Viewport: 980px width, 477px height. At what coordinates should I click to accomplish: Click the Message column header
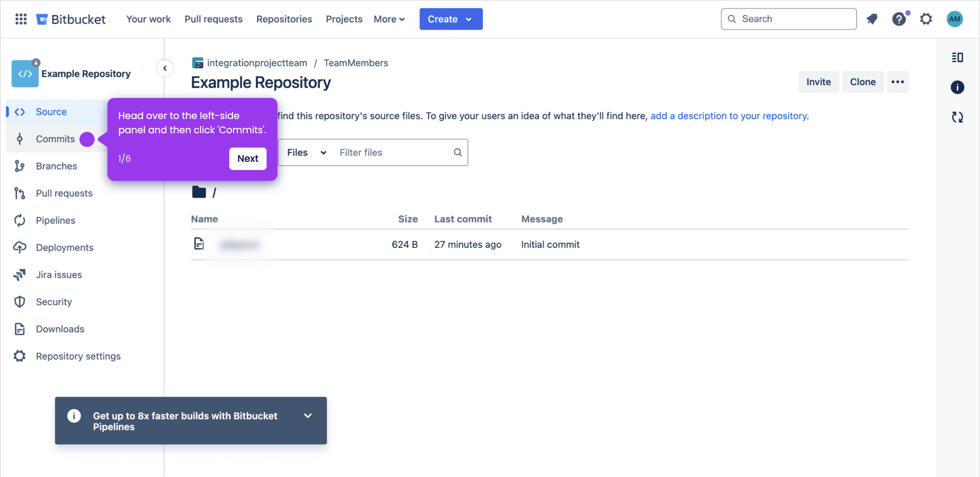tap(542, 219)
